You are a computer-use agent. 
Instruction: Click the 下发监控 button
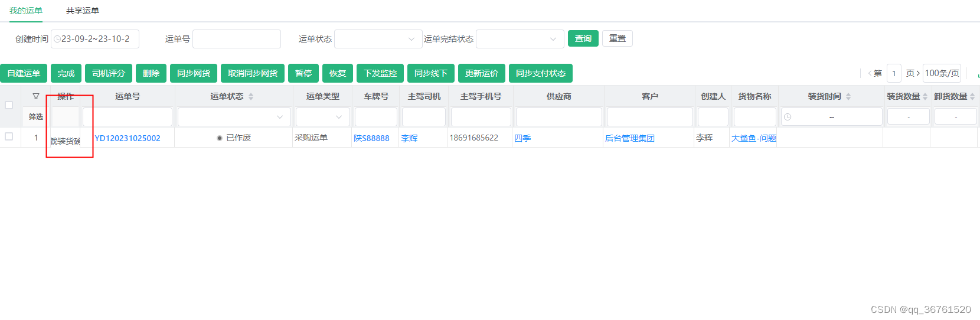(380, 73)
